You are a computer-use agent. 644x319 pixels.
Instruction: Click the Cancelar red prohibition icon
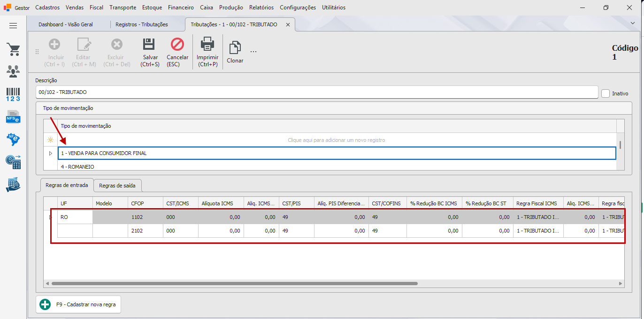pos(177,45)
